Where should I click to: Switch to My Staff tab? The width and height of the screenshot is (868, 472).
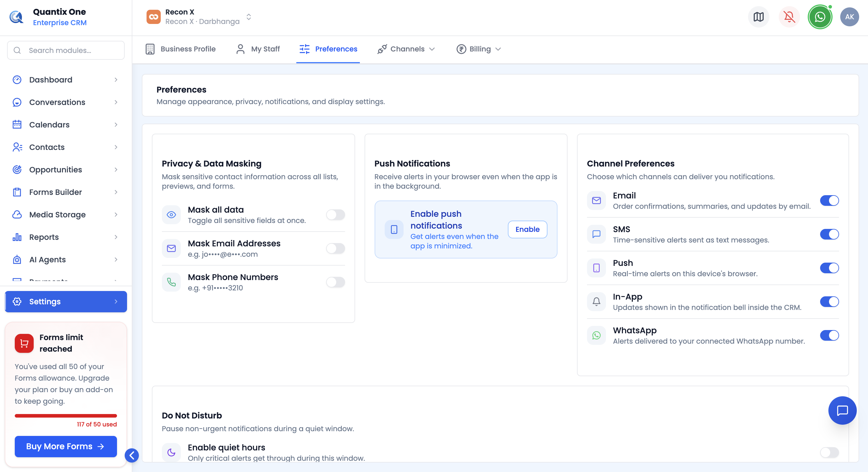(x=258, y=49)
